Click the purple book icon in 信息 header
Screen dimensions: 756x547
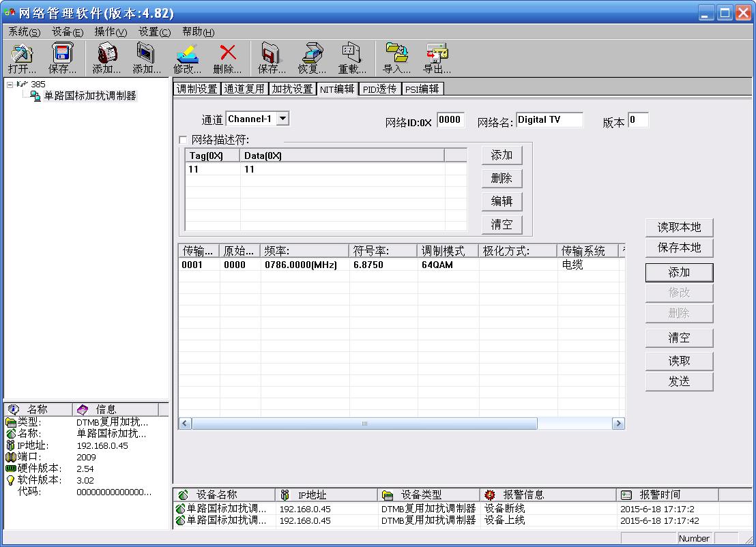83,410
